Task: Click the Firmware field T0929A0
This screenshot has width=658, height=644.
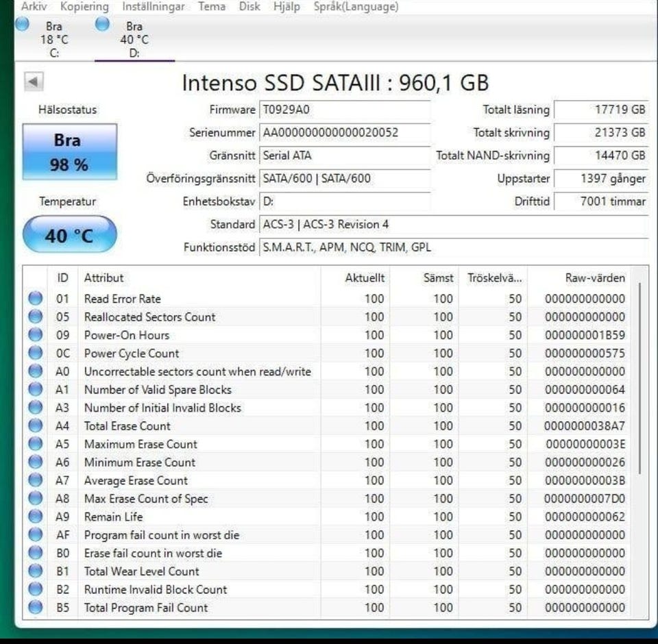Action: (x=345, y=110)
